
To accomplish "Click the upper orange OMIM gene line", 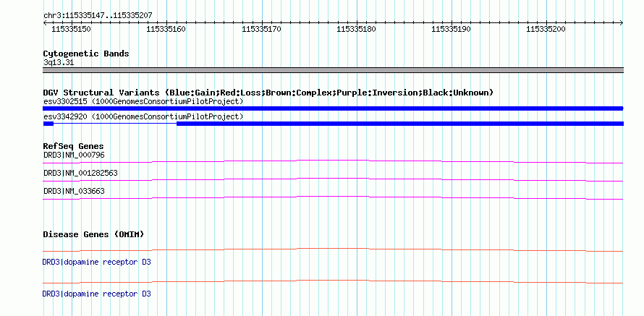I will click(333, 249).
